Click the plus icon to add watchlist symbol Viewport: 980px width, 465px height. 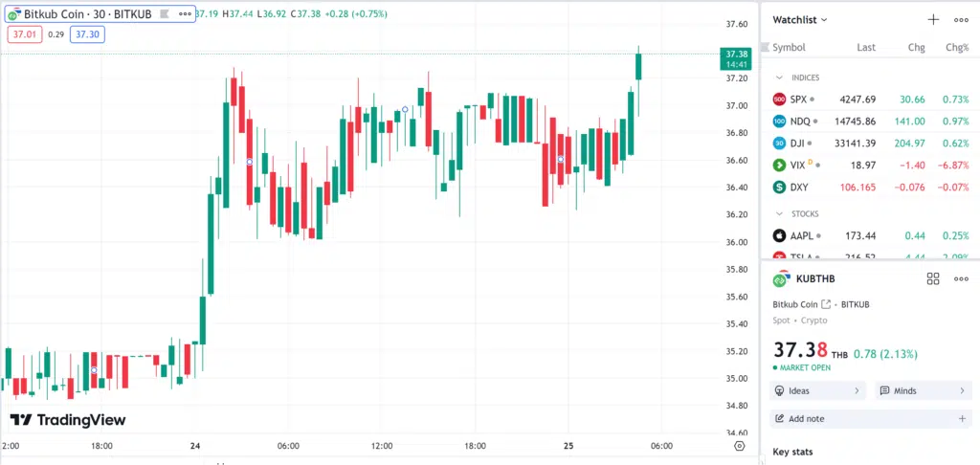[x=933, y=19]
